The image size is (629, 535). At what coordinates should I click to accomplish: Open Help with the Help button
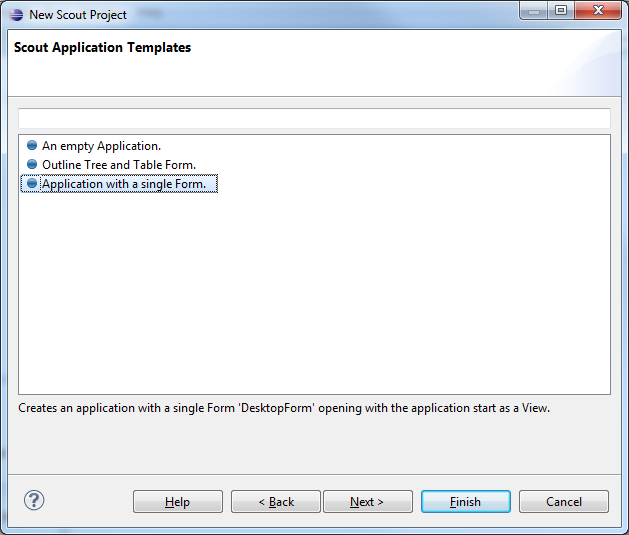click(178, 501)
